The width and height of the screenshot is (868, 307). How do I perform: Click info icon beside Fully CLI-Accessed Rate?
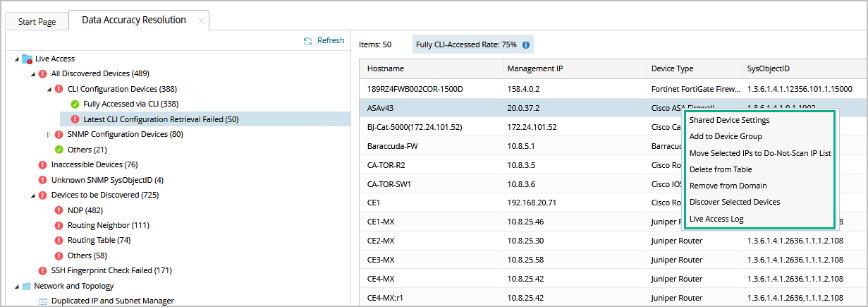(x=526, y=45)
